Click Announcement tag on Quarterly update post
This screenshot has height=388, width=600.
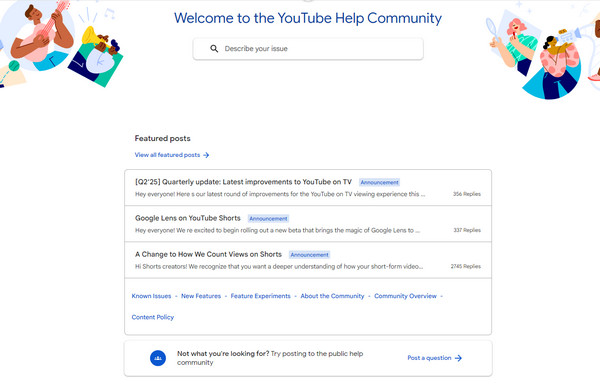click(379, 183)
